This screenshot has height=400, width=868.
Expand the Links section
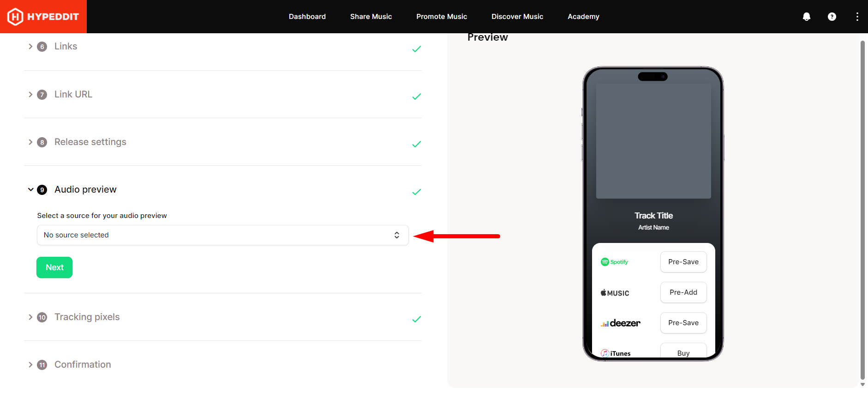[66, 47]
